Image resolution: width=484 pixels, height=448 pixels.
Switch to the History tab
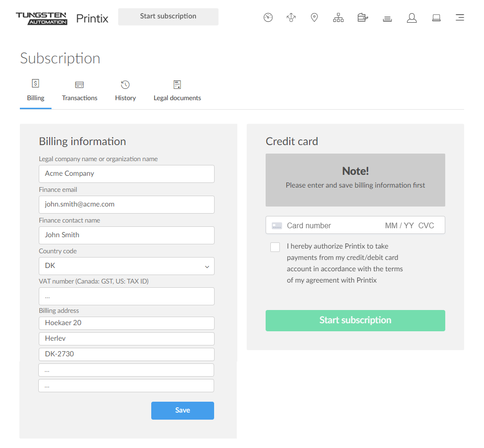pos(125,91)
